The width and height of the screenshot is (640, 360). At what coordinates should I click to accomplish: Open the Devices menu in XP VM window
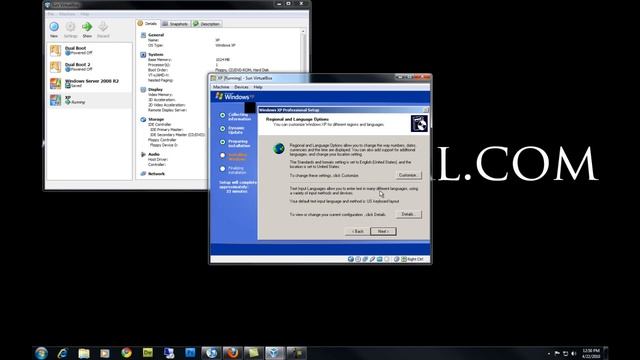241,87
